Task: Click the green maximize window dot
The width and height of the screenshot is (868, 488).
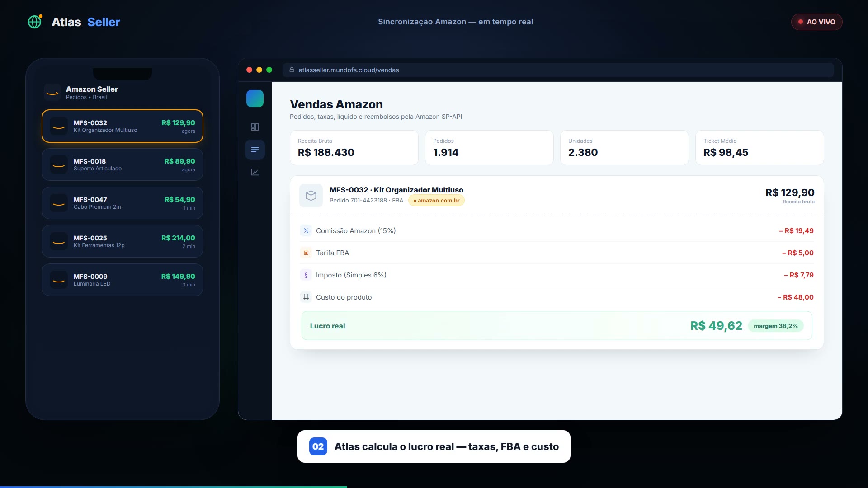Action: tap(269, 70)
